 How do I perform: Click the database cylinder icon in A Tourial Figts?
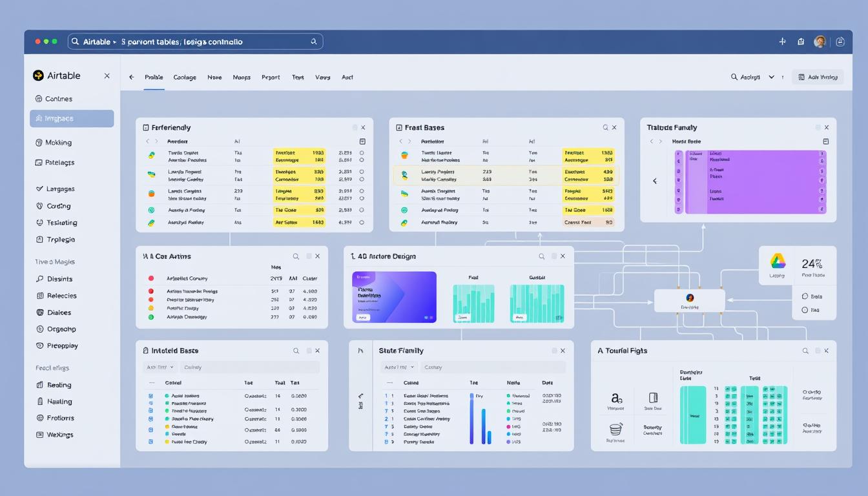point(615,429)
